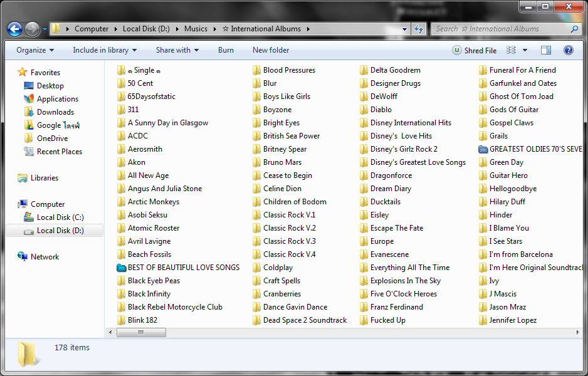Select the BEST OF BEAUTIFUL LOVE SONGS folder icon
588x376 pixels.
point(121,268)
